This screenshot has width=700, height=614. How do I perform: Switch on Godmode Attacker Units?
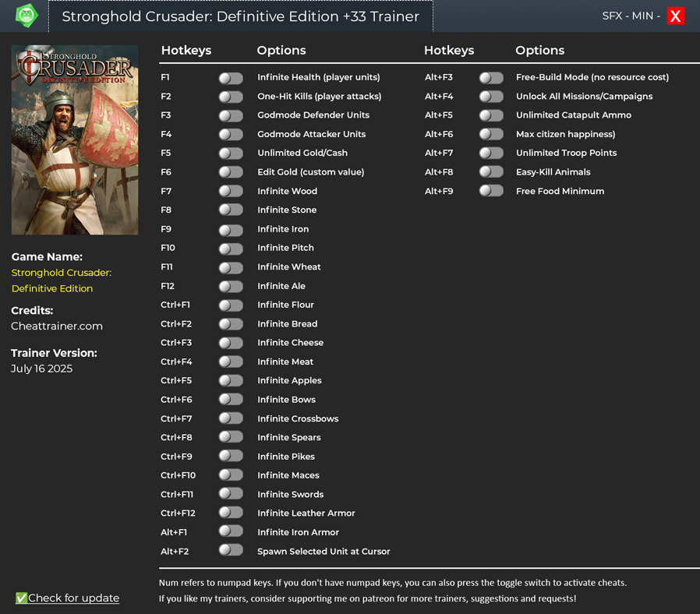pyautogui.click(x=231, y=134)
